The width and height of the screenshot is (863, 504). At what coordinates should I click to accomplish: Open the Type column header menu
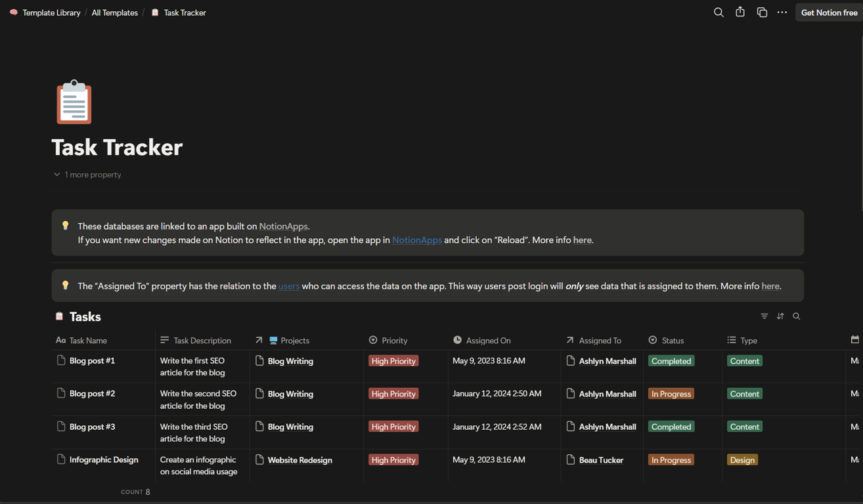[x=748, y=341]
